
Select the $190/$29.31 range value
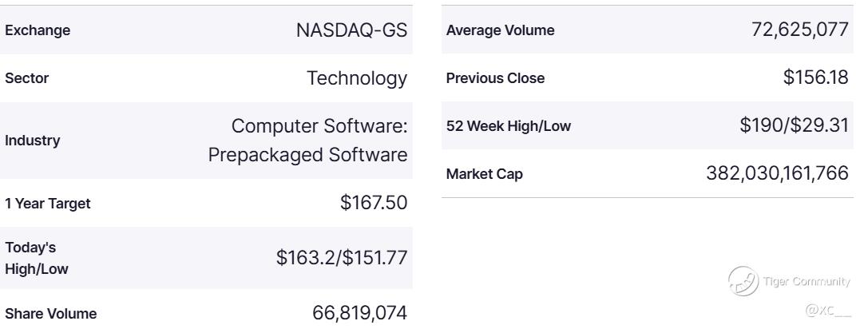(795, 126)
